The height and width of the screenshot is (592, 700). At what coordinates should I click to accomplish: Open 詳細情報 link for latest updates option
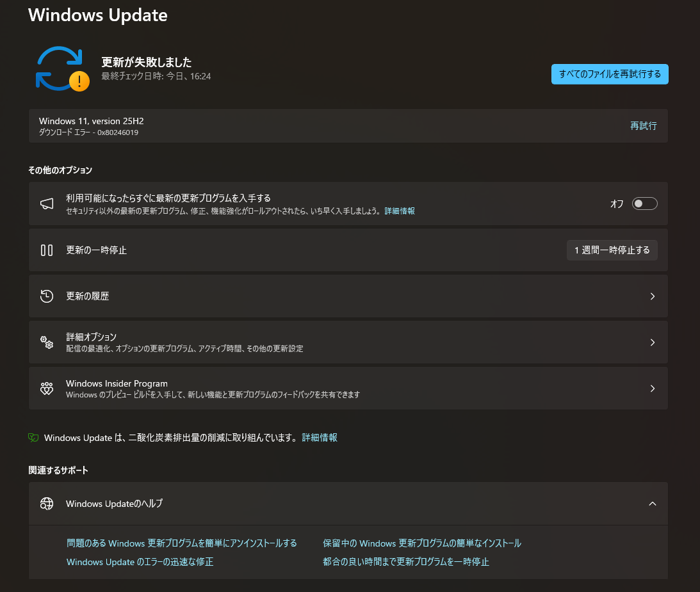click(x=400, y=211)
